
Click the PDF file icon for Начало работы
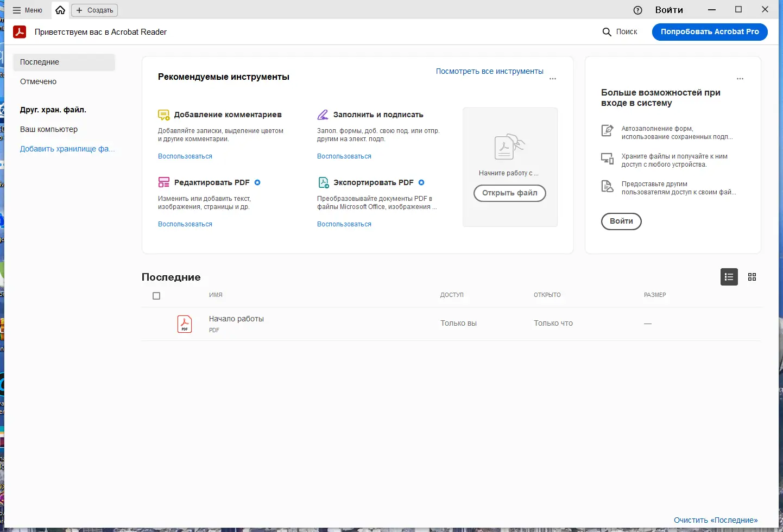point(185,324)
